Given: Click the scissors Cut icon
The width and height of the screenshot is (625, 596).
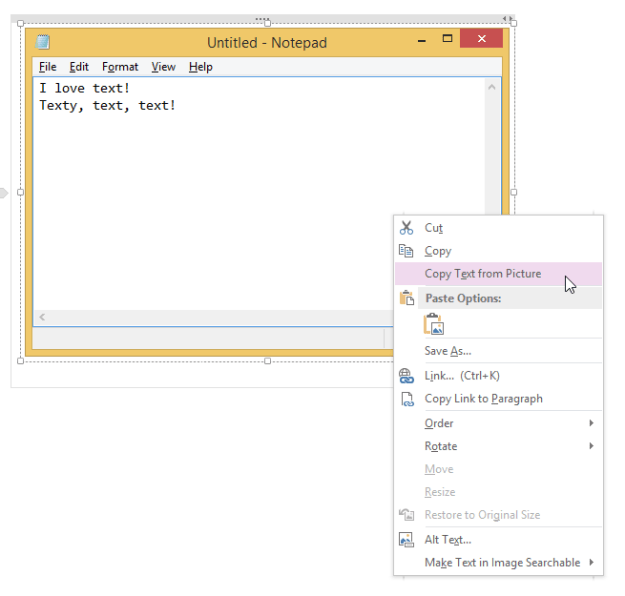Looking at the screenshot, I should pos(406,228).
